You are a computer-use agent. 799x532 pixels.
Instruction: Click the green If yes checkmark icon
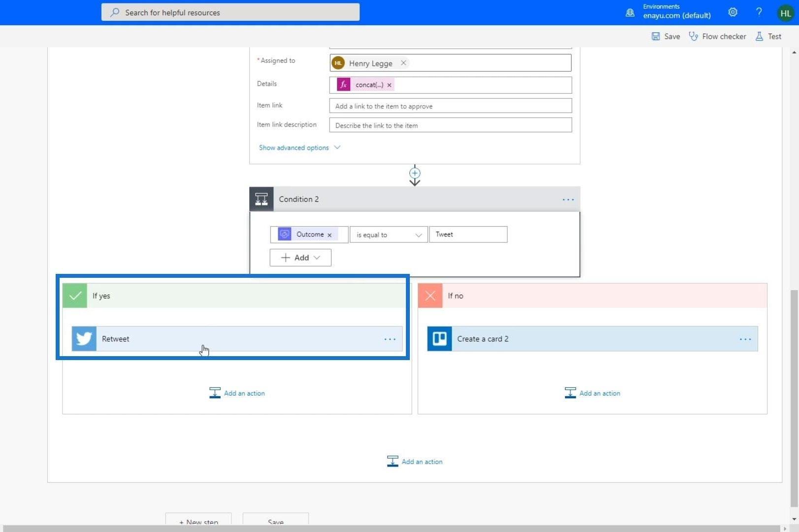75,296
